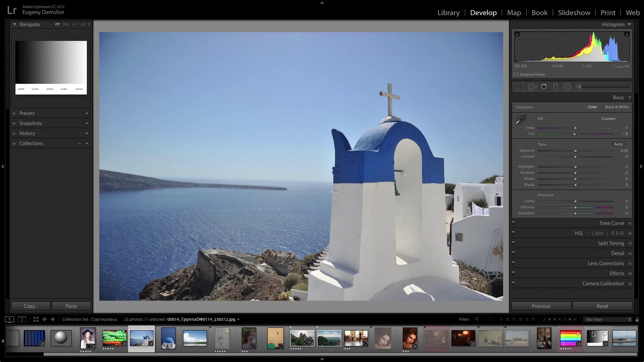Collapse the Histogram panel

tap(629, 24)
